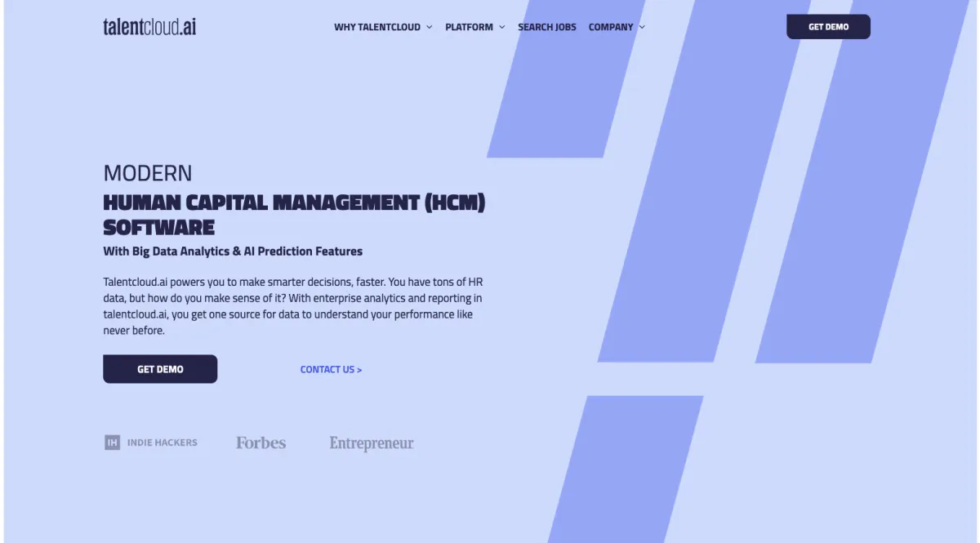Click the talentcloud.ai logo
Viewport: 980px width, 543px height.
(x=149, y=27)
